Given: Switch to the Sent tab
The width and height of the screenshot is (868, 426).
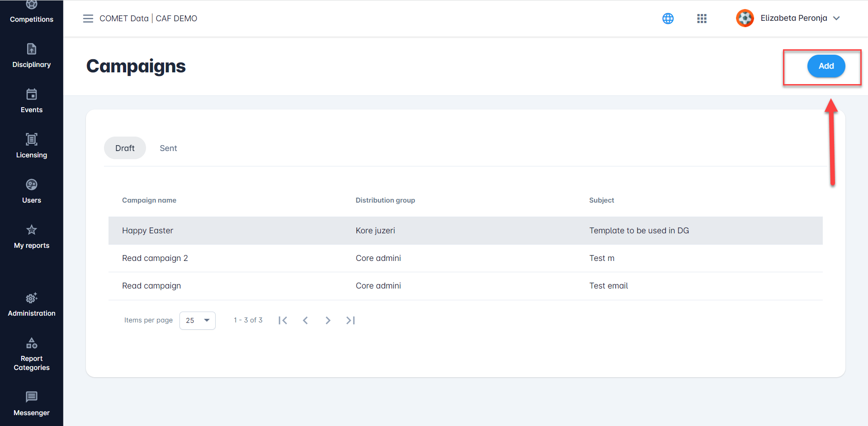Looking at the screenshot, I should (168, 148).
